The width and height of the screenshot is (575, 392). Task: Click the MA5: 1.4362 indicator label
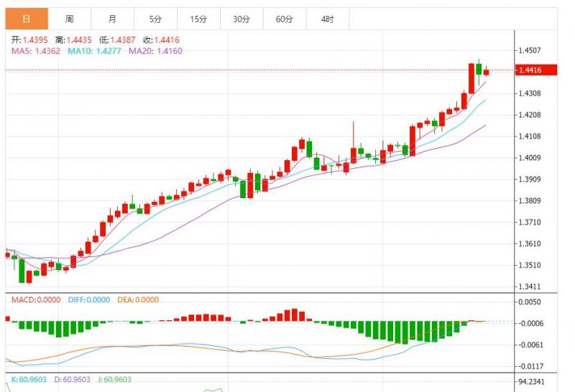coord(35,51)
